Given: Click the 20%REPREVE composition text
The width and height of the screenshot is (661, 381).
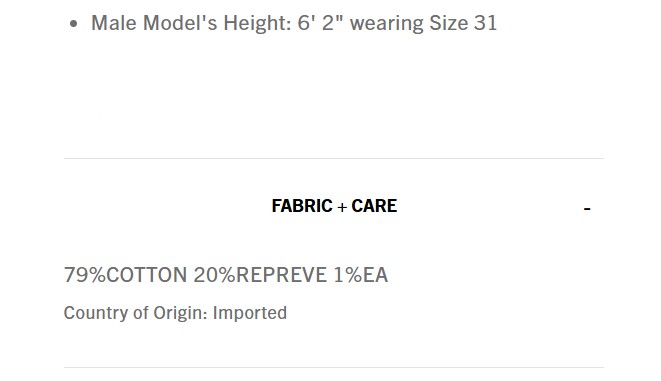Looking at the screenshot, I should (260, 275).
